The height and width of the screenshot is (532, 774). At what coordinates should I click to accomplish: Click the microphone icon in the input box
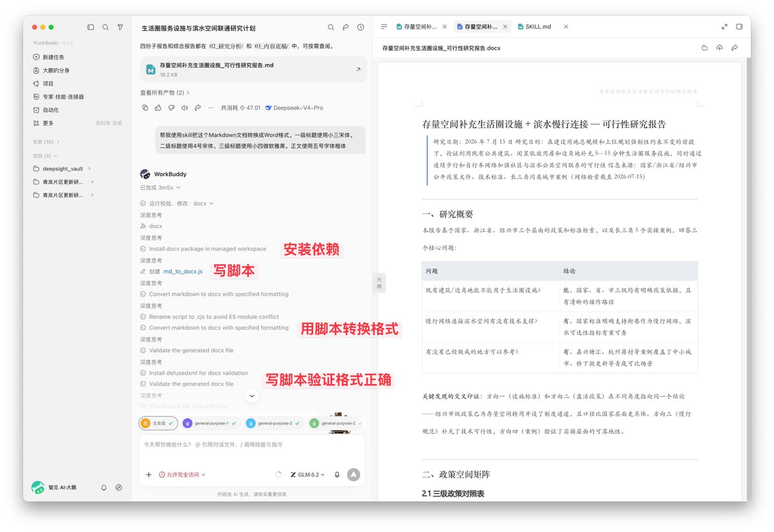coord(337,475)
